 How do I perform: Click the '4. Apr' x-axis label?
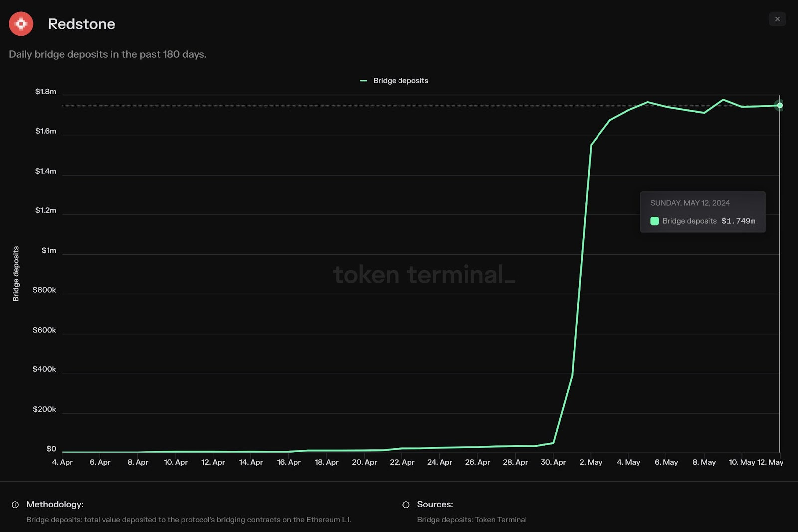[x=62, y=462]
